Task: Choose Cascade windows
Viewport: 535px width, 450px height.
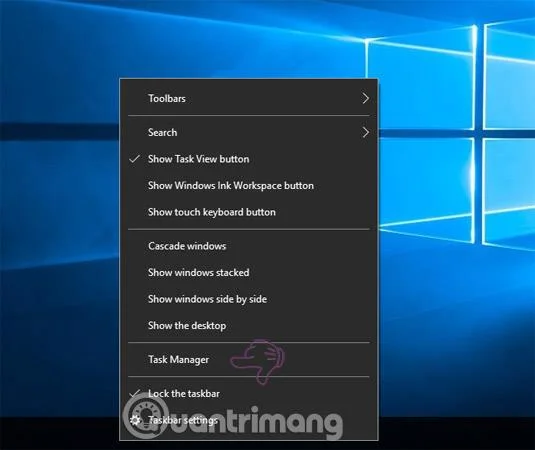Action: coord(248,246)
